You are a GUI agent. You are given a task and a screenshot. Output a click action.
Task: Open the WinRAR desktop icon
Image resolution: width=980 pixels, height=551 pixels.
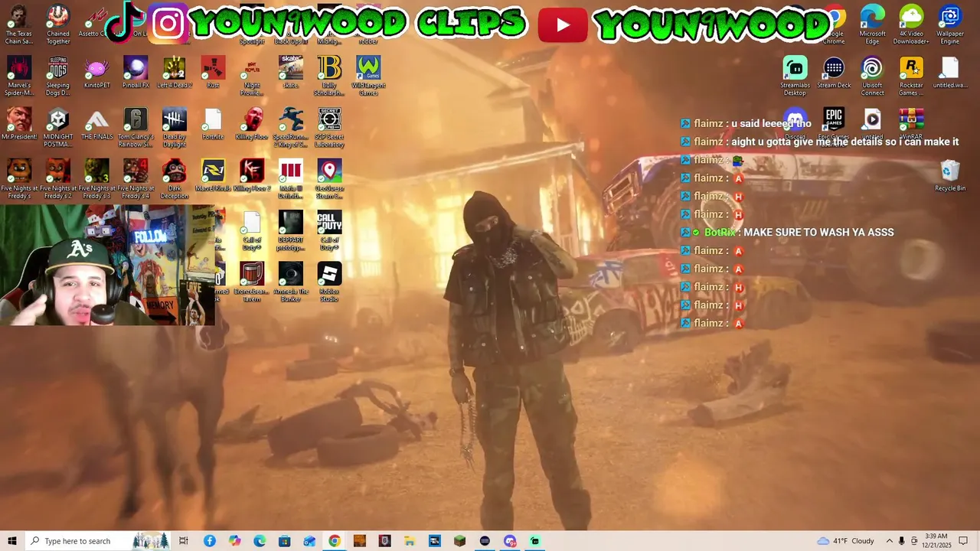point(911,124)
